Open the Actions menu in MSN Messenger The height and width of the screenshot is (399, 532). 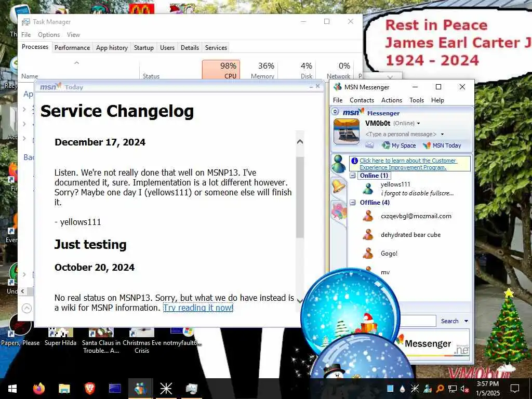point(392,100)
